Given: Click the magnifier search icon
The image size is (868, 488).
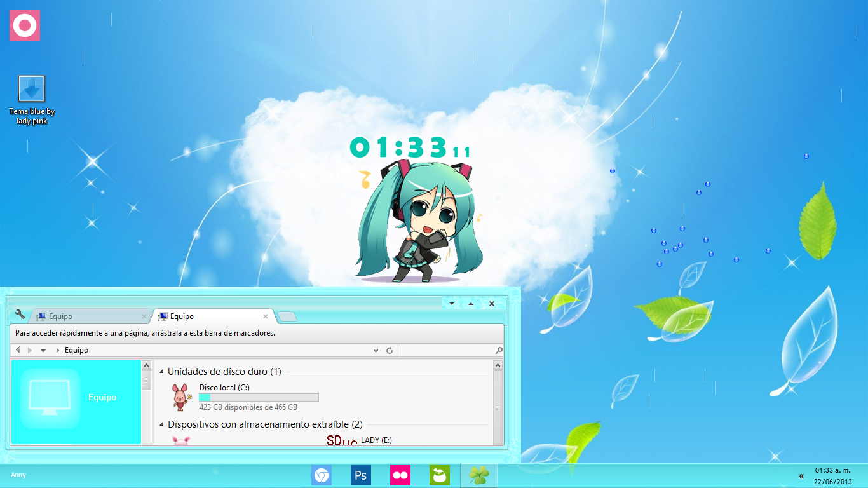Looking at the screenshot, I should pyautogui.click(x=499, y=350).
